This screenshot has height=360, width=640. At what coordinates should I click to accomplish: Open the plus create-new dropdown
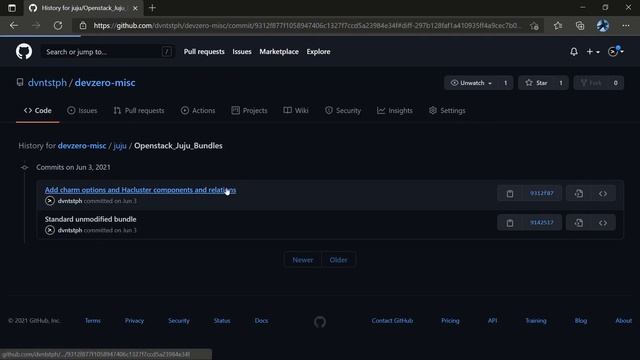coord(593,52)
